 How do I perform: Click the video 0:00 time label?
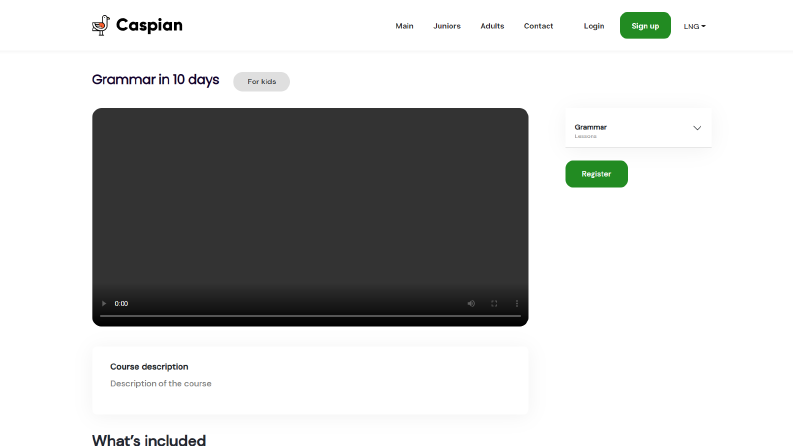pos(121,303)
